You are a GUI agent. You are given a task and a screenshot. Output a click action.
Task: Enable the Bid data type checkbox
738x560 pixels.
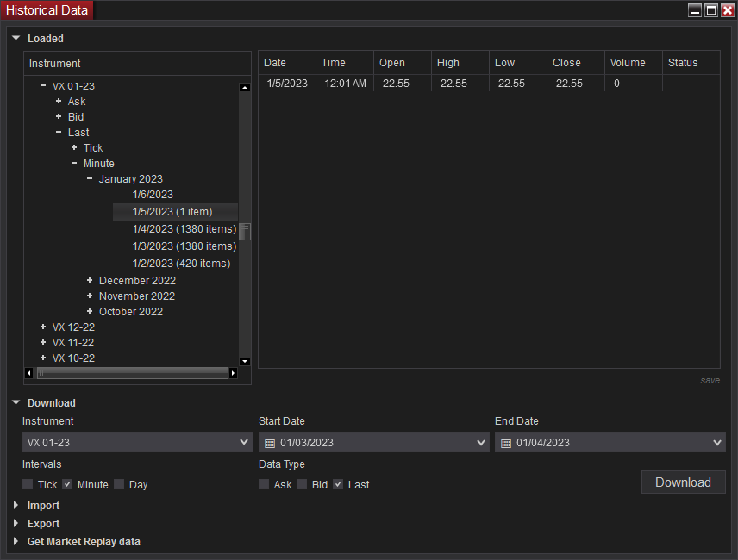[302, 484]
